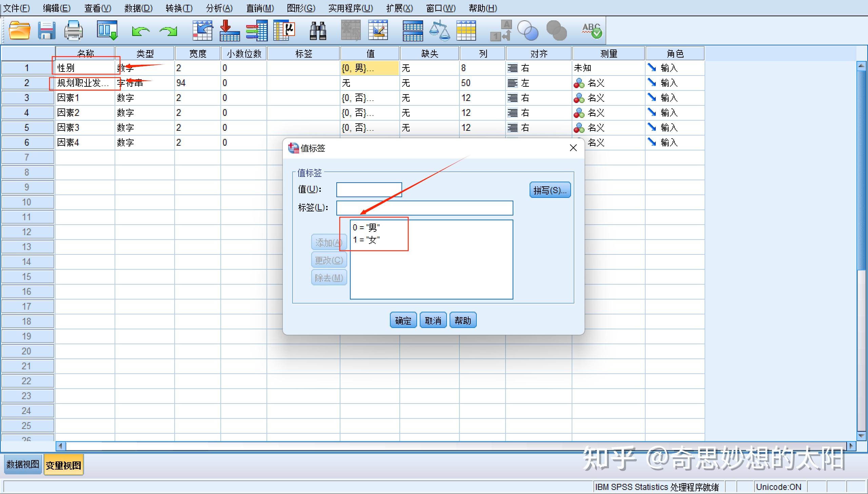The height and width of the screenshot is (494, 868).
Task: Click the 名称 column header
Action: pos(85,53)
